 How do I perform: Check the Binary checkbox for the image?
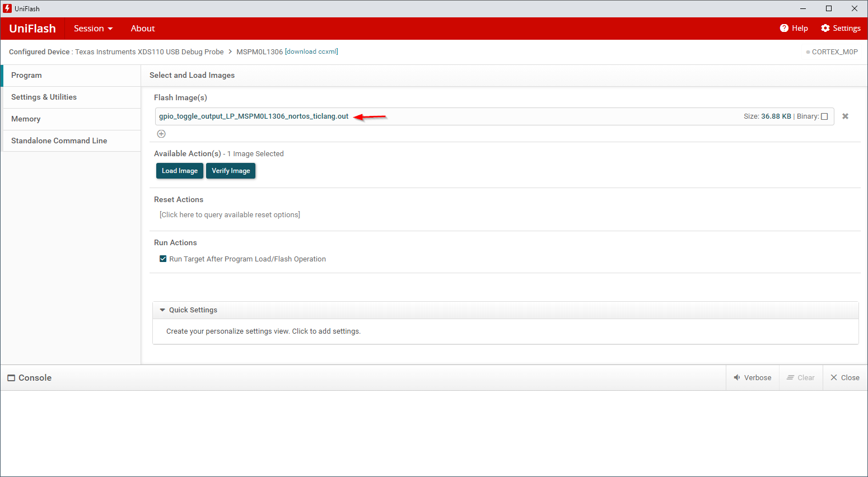point(824,116)
